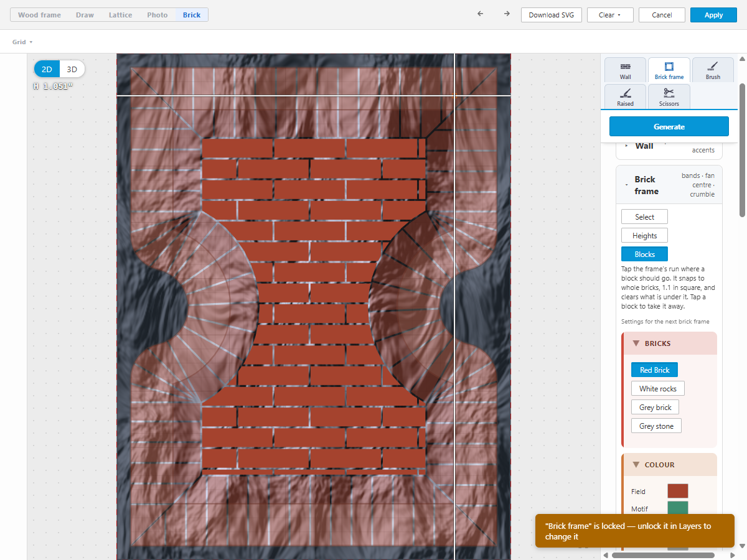Set bricks to Red Brick
The image size is (747, 560).
coord(654,370)
